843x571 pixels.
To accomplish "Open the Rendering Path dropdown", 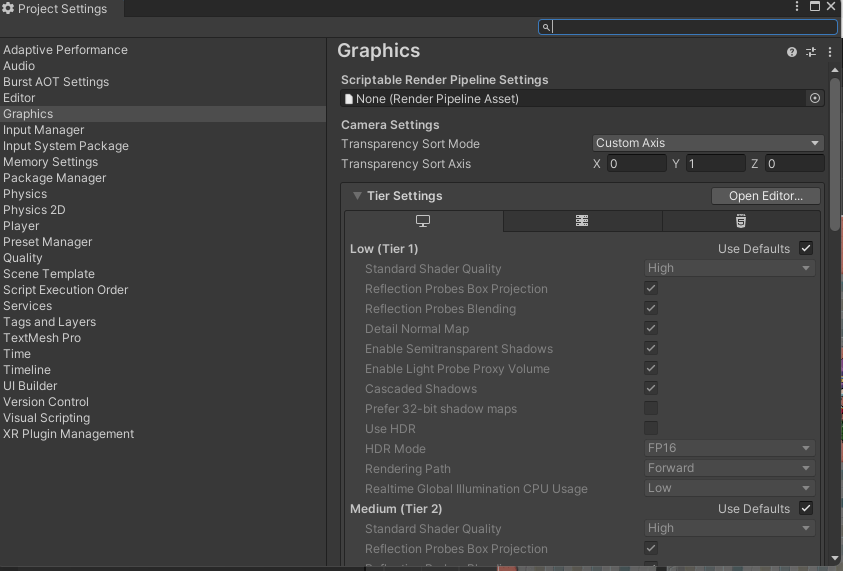I will (x=730, y=468).
